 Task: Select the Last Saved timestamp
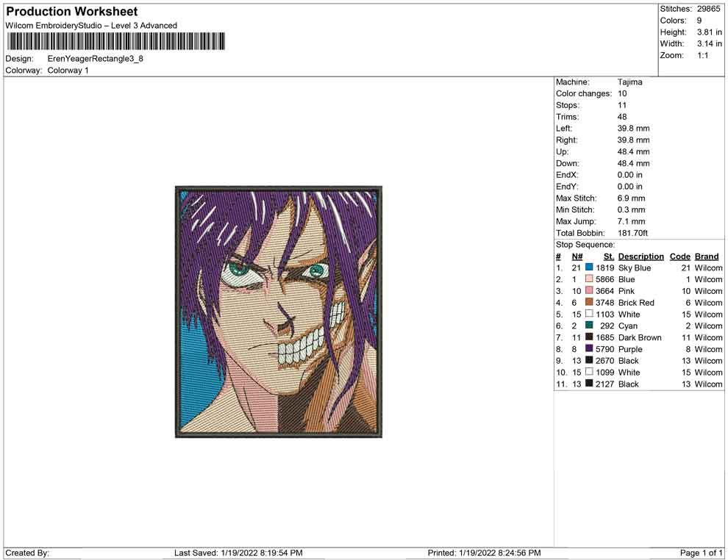pos(238,553)
